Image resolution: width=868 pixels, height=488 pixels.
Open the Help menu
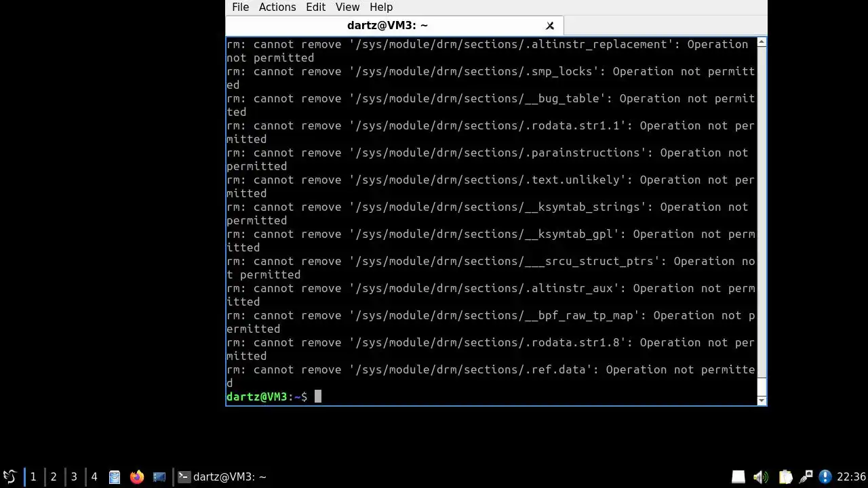381,7
